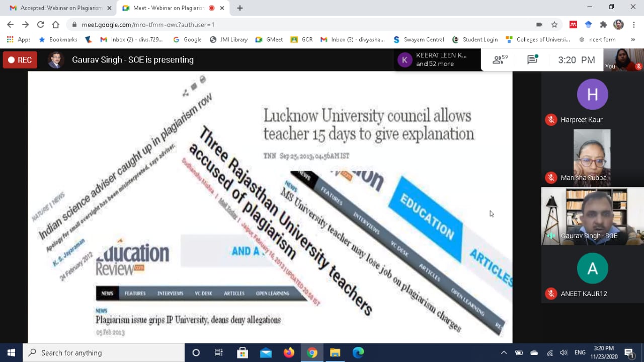Bookmark this page with the star icon

pyautogui.click(x=554, y=25)
